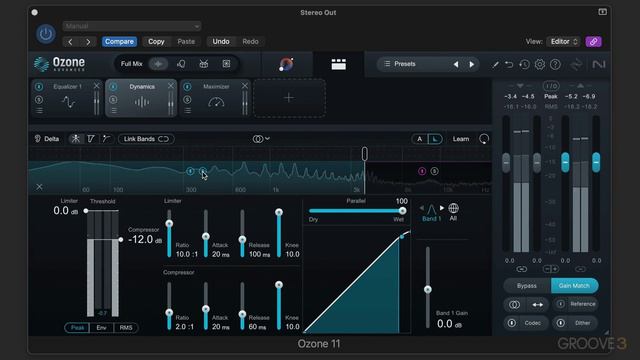Remove the Maximizer module
Image resolution: width=640 pixels, height=360 pixels.
coord(244,86)
